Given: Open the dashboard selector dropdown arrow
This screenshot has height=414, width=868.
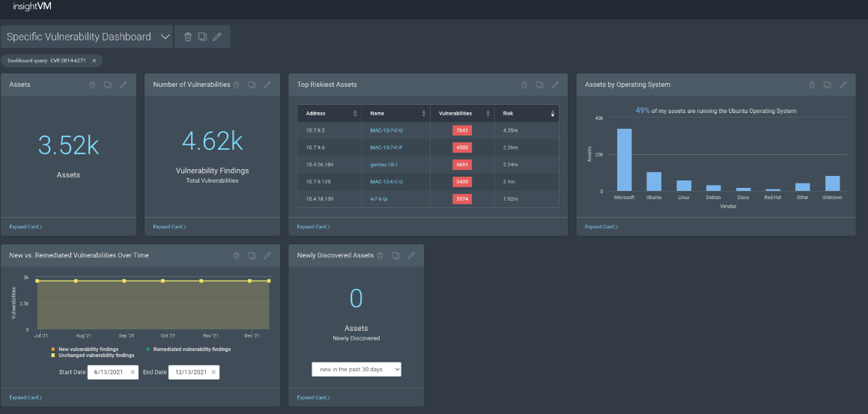Looking at the screenshot, I should pos(166,37).
